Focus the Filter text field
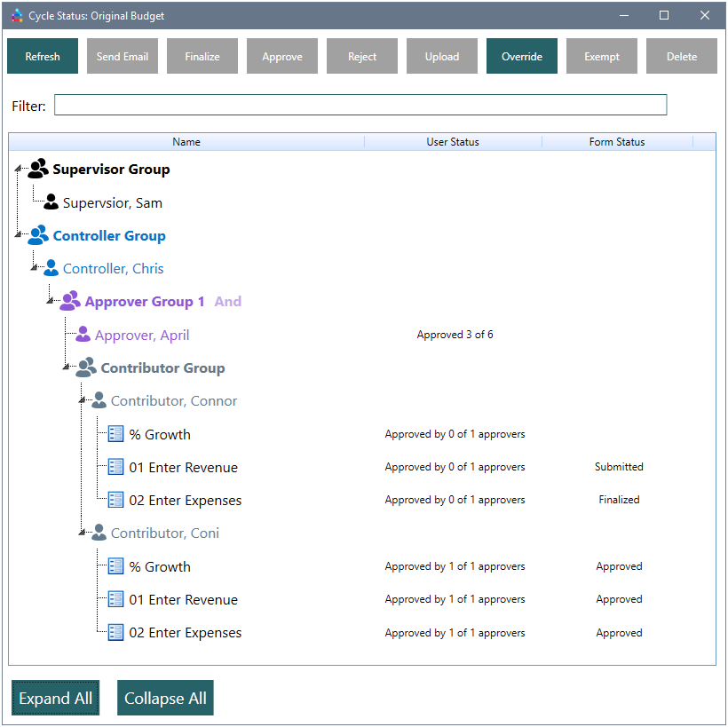This screenshot has width=728, height=727. click(x=360, y=106)
